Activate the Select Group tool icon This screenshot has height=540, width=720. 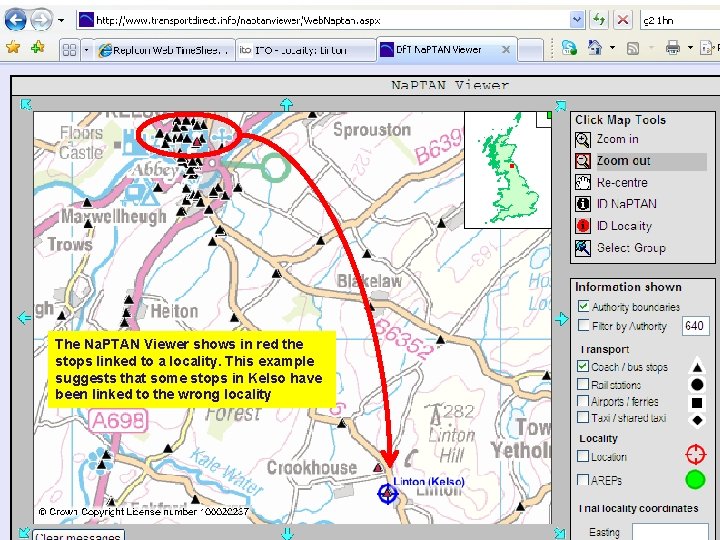click(x=583, y=248)
